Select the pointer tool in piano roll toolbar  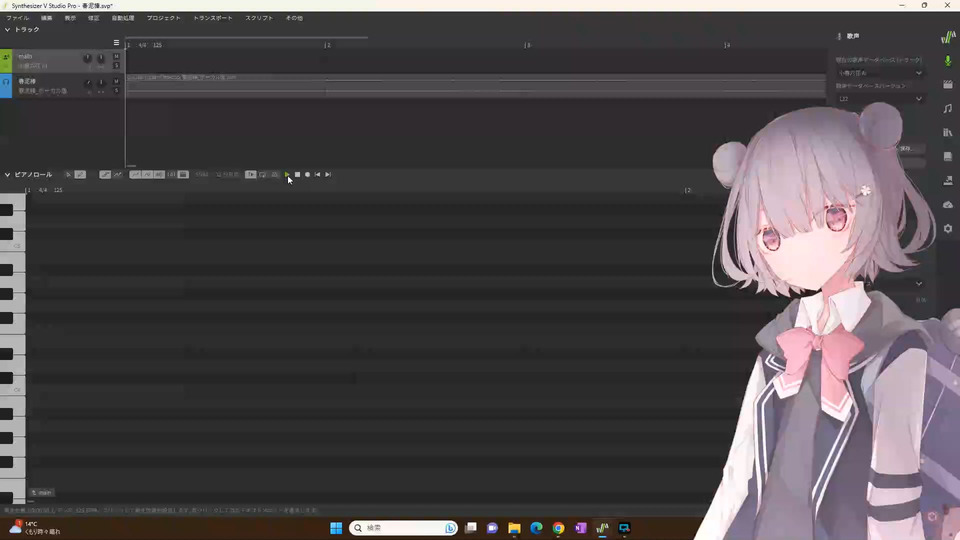tap(68, 174)
